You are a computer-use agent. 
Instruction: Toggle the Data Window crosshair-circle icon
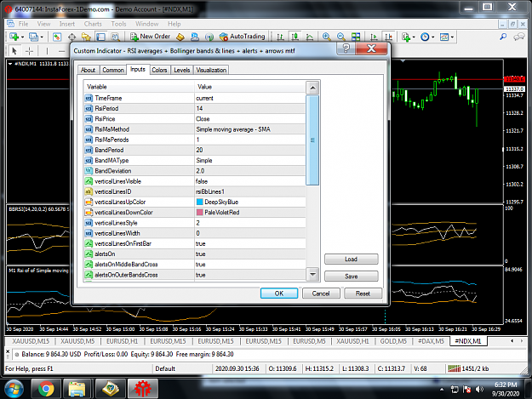72,37
